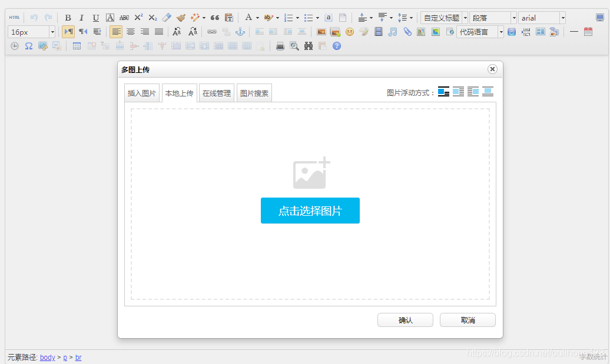Insert a blockquote
Screen dimensions: 610x364
(x=215, y=18)
